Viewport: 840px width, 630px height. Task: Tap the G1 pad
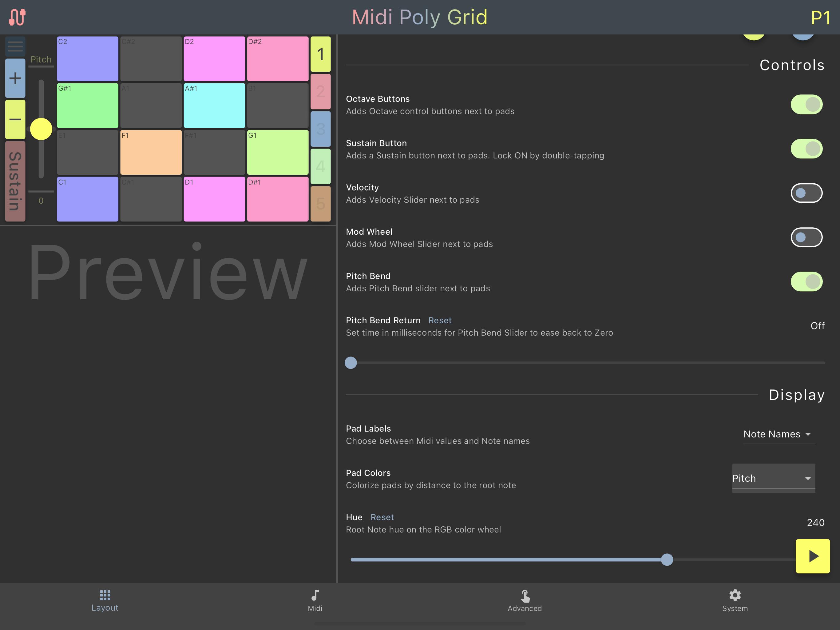(x=278, y=152)
